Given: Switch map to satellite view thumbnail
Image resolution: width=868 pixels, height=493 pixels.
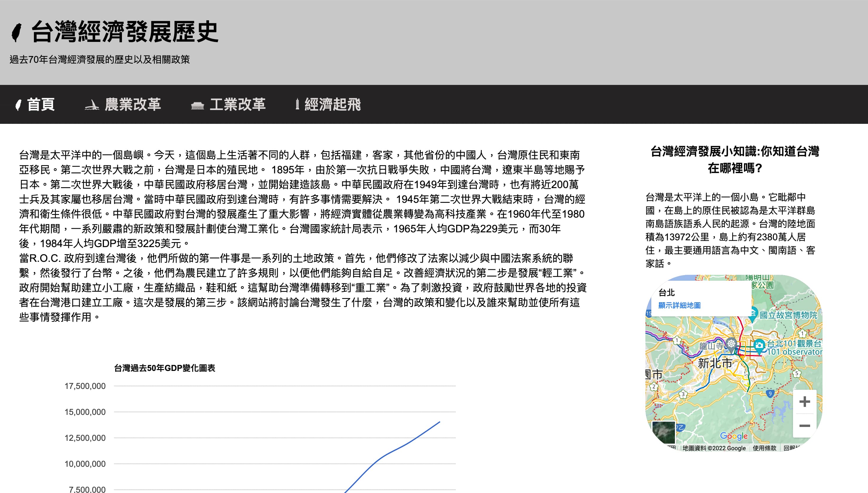Looking at the screenshot, I should (x=663, y=432).
